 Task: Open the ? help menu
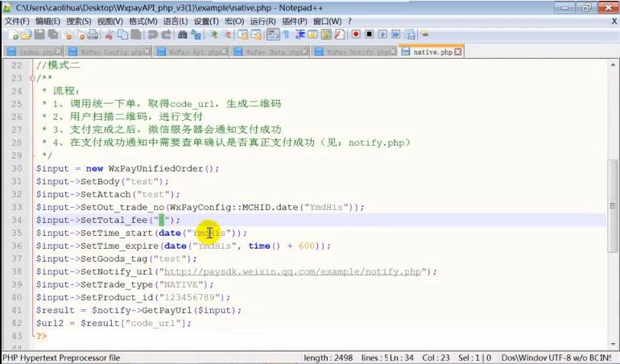(x=349, y=22)
